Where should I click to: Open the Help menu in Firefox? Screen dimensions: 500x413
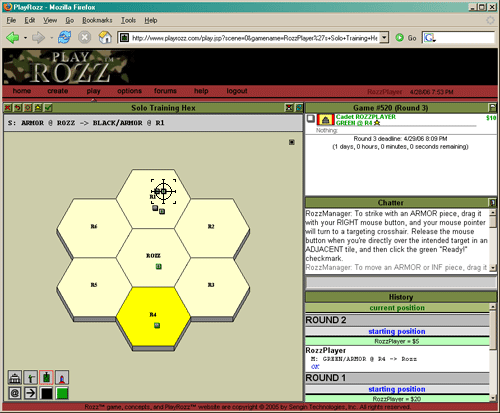[151, 20]
